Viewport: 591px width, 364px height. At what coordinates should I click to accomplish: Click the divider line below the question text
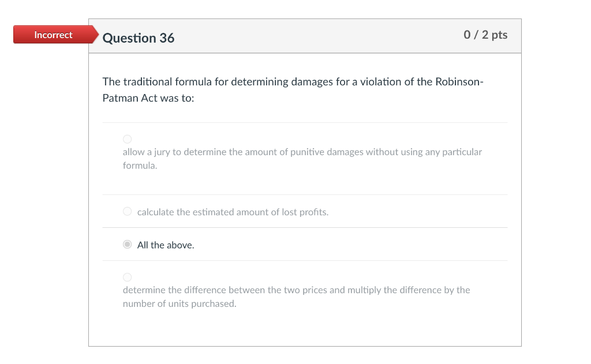[305, 122]
